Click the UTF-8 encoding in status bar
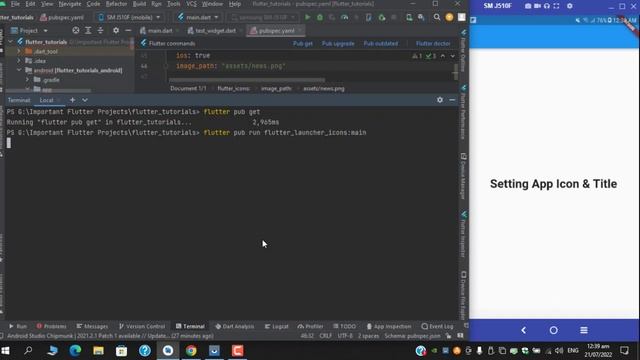The height and width of the screenshot is (360, 640). 345,336
